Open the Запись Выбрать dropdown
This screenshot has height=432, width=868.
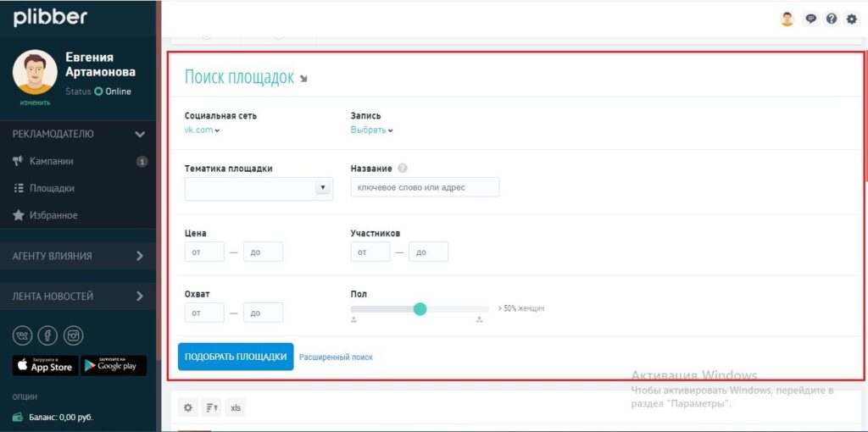click(x=372, y=130)
